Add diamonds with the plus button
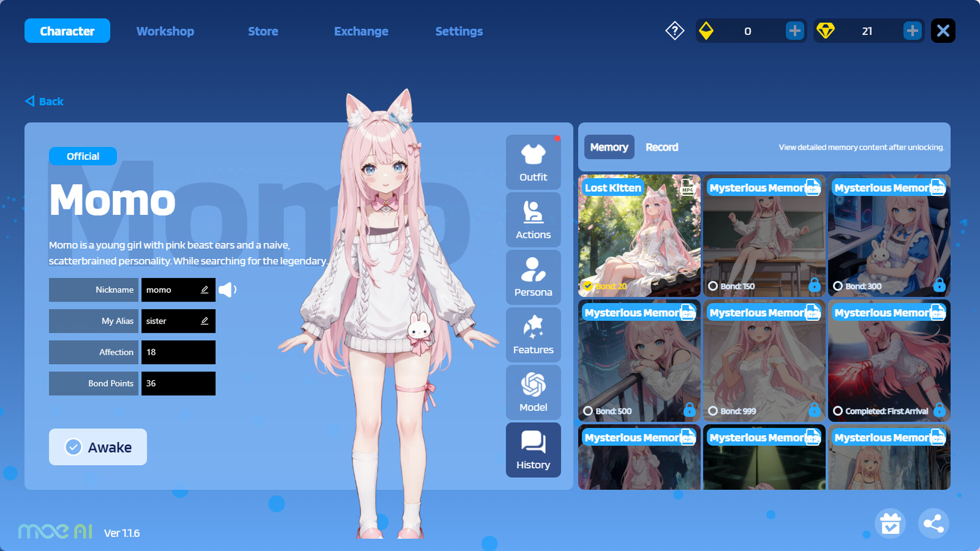 tap(913, 31)
